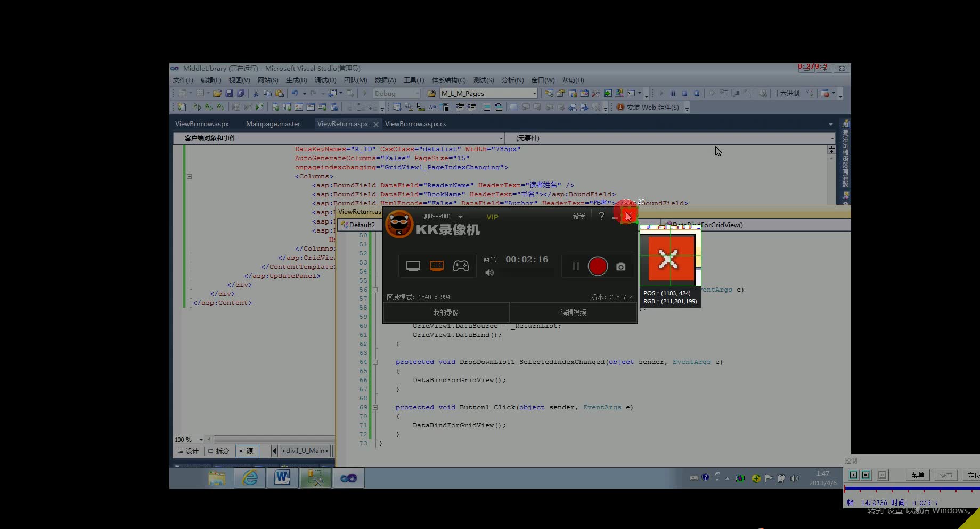
Task: Switch to the ViewBorrow.aspx.cs tab
Action: 415,124
